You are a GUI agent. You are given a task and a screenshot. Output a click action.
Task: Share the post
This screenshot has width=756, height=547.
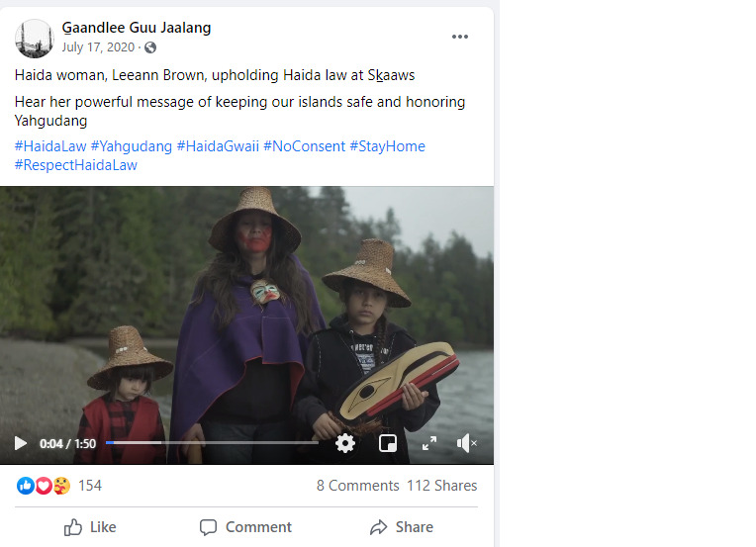pyautogui.click(x=401, y=527)
